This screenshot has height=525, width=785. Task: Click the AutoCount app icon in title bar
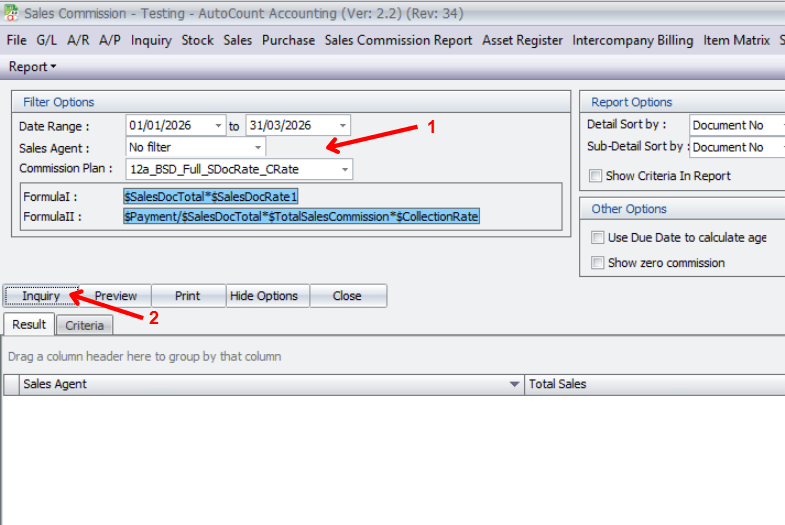coord(11,14)
